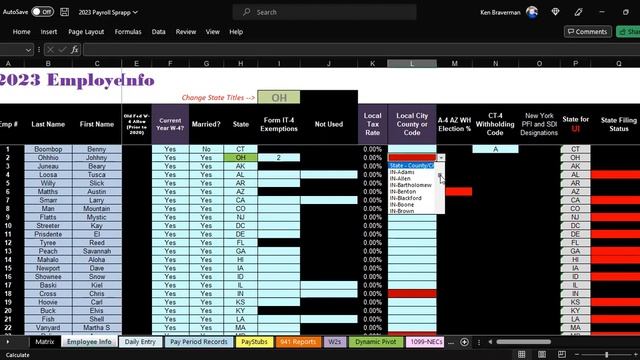Click the zoom slider handle

(x=607, y=355)
